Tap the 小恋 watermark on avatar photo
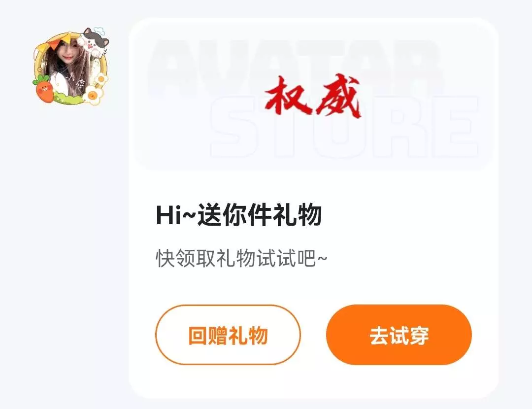 click(x=76, y=81)
